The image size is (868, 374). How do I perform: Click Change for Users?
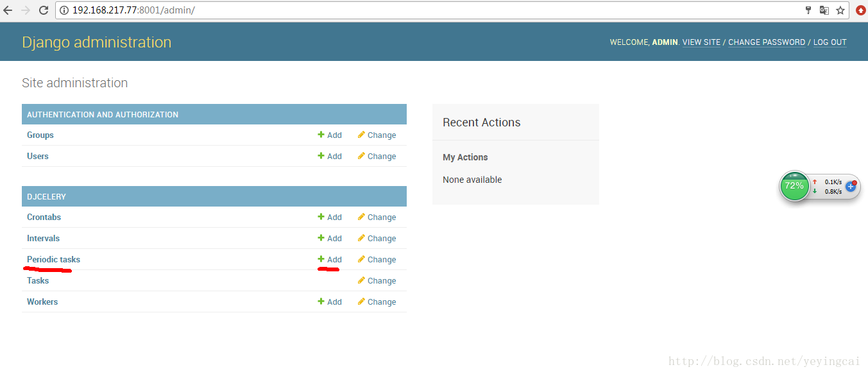click(377, 157)
